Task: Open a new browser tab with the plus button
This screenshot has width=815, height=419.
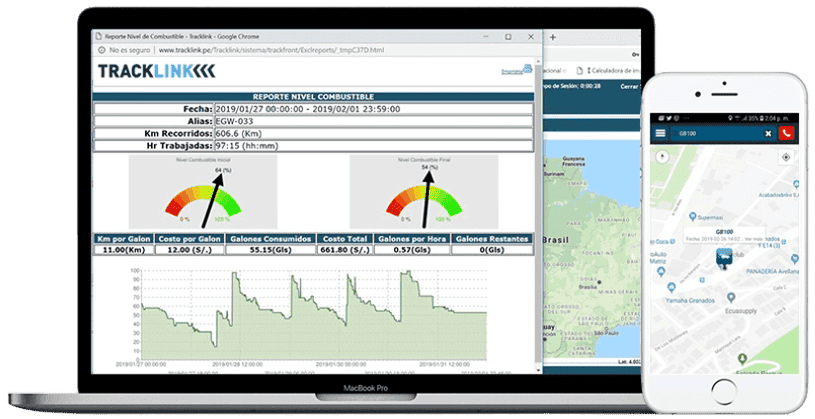Action: pyautogui.click(x=552, y=36)
